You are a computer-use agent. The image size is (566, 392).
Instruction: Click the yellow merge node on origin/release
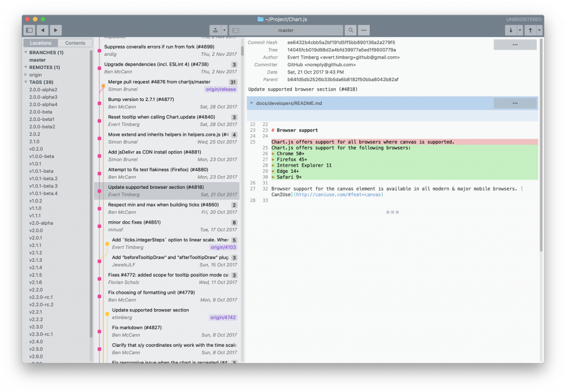pos(103,86)
